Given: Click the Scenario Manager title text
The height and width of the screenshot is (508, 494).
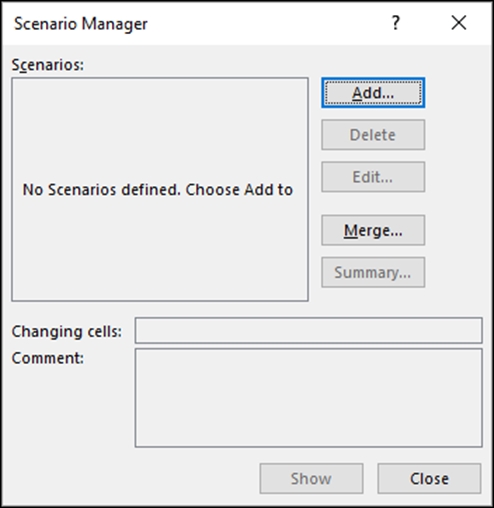Looking at the screenshot, I should coord(81,24).
